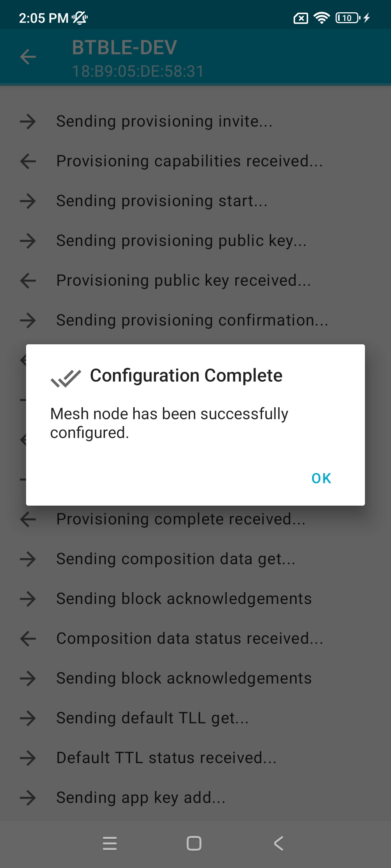391x868 pixels.
Task: Tap the Wi-Fi status bar icon
Action: pyautogui.click(x=321, y=17)
